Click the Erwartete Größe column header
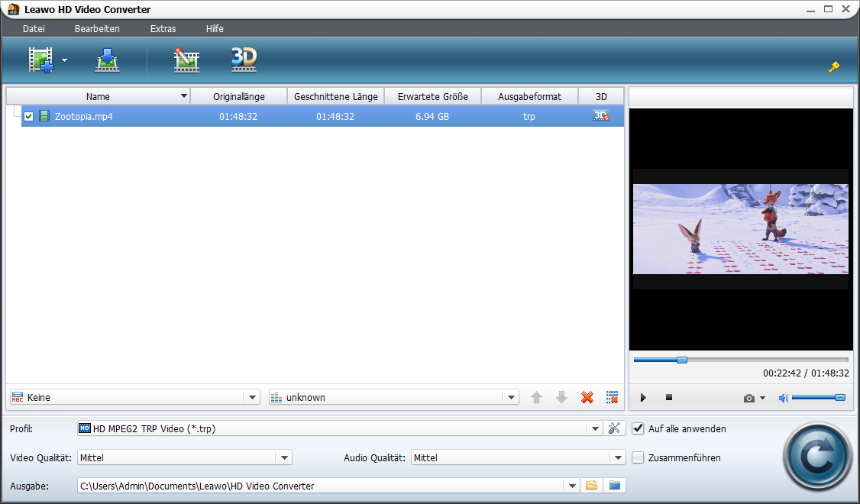The height and width of the screenshot is (504, 860). click(x=433, y=96)
